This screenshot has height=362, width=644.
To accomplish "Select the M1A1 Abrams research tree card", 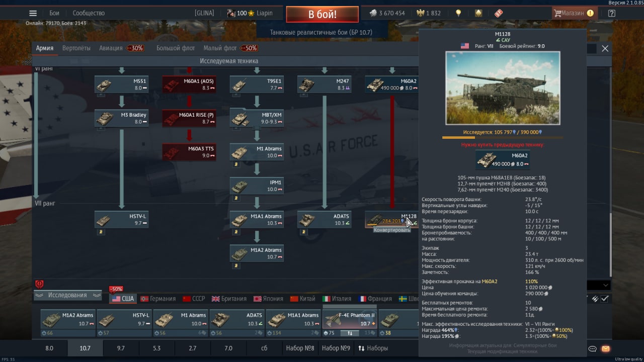I will 257,219.
